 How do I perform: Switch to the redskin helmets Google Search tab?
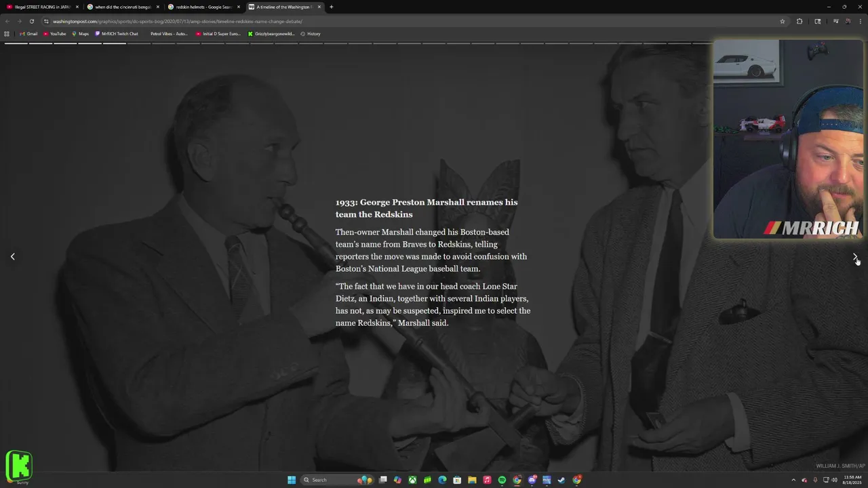pos(203,7)
